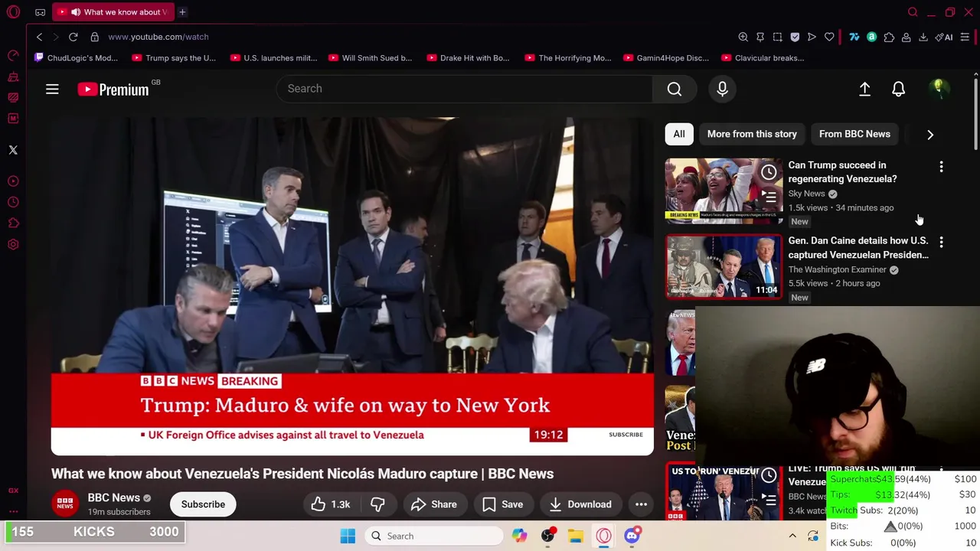Click the pin icon in address bar
The height and width of the screenshot is (551, 980).
point(760,37)
